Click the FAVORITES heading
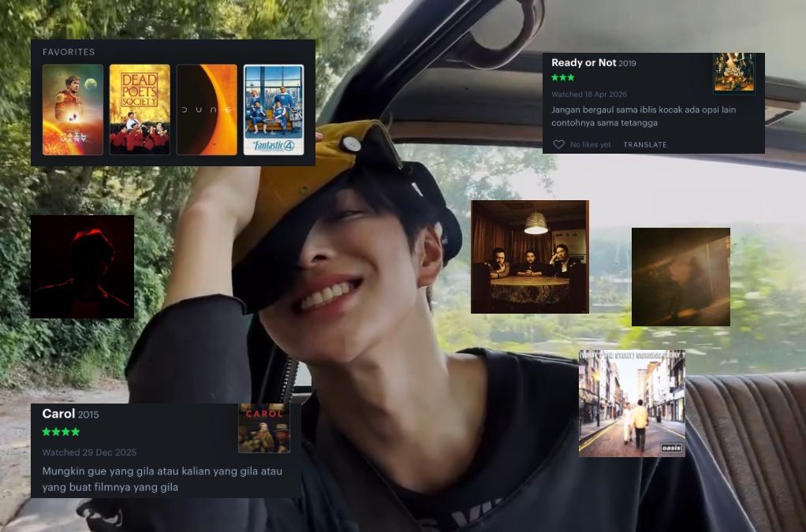Image resolution: width=806 pixels, height=532 pixels. (x=69, y=52)
